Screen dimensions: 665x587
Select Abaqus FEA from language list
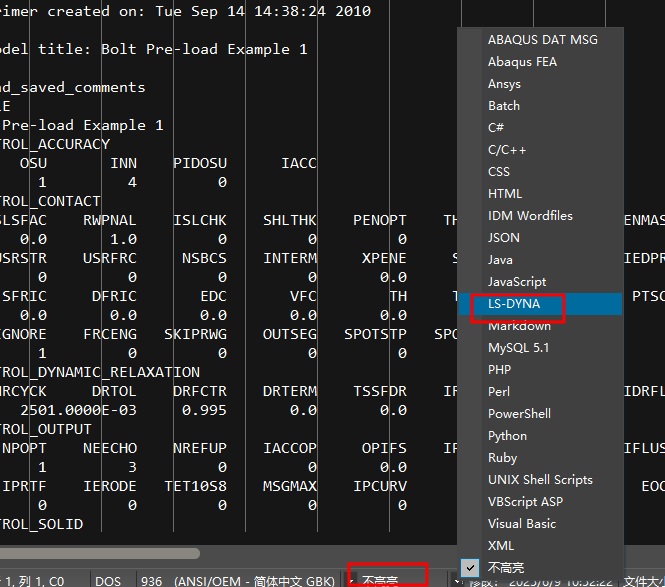pyautogui.click(x=540, y=61)
